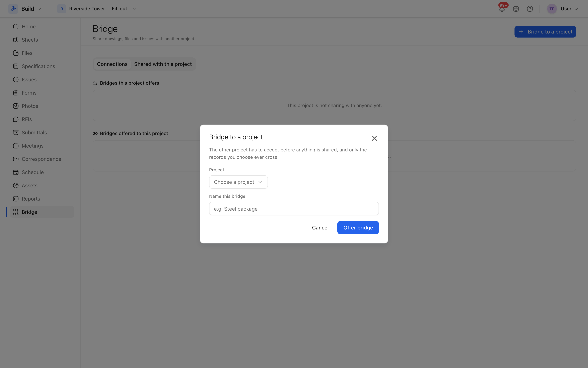The width and height of the screenshot is (588, 368).
Task: Focus the Name this bridge input field
Action: tap(294, 209)
